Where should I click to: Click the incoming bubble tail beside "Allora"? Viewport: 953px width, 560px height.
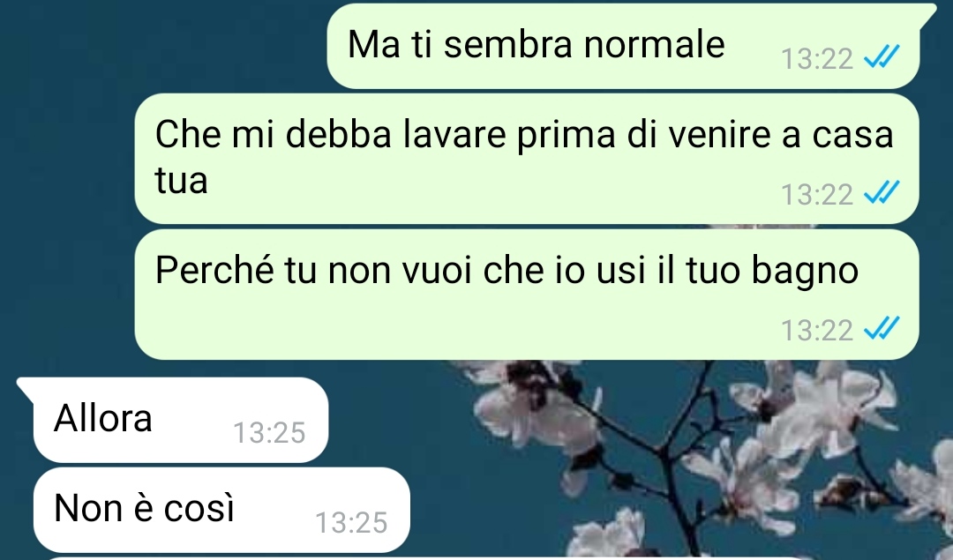pos(26,389)
